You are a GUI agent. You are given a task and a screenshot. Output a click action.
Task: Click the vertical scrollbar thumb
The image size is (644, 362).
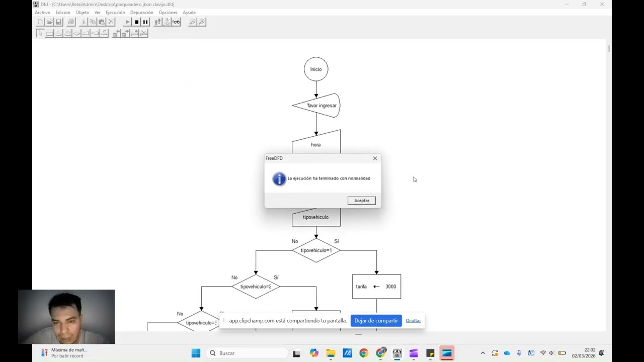[x=609, y=49]
